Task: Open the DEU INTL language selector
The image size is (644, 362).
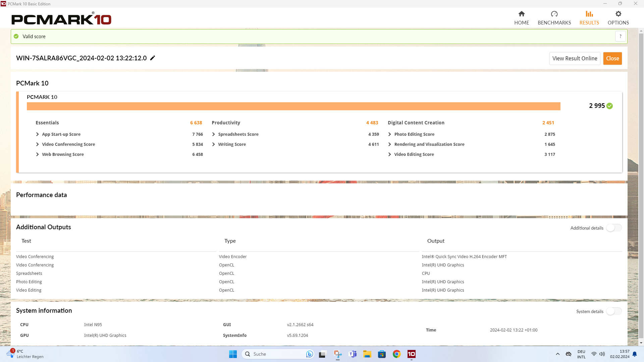Action: coord(581,354)
